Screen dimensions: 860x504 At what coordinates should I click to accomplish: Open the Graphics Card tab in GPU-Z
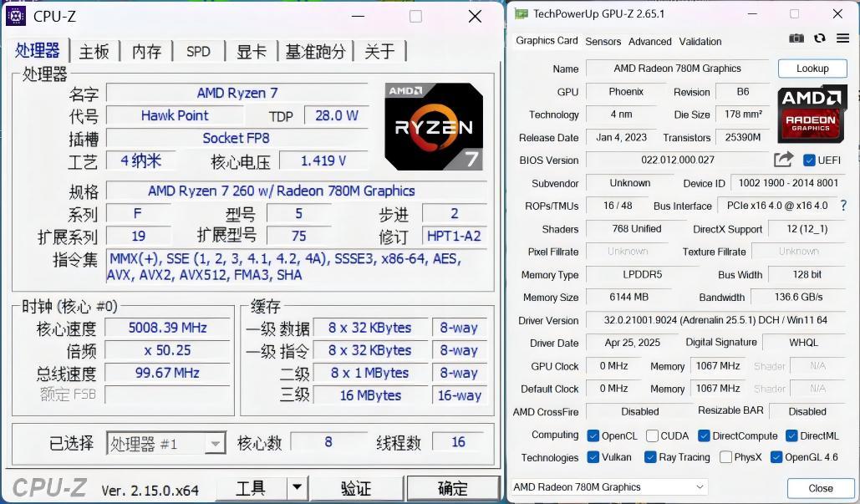pyautogui.click(x=547, y=41)
